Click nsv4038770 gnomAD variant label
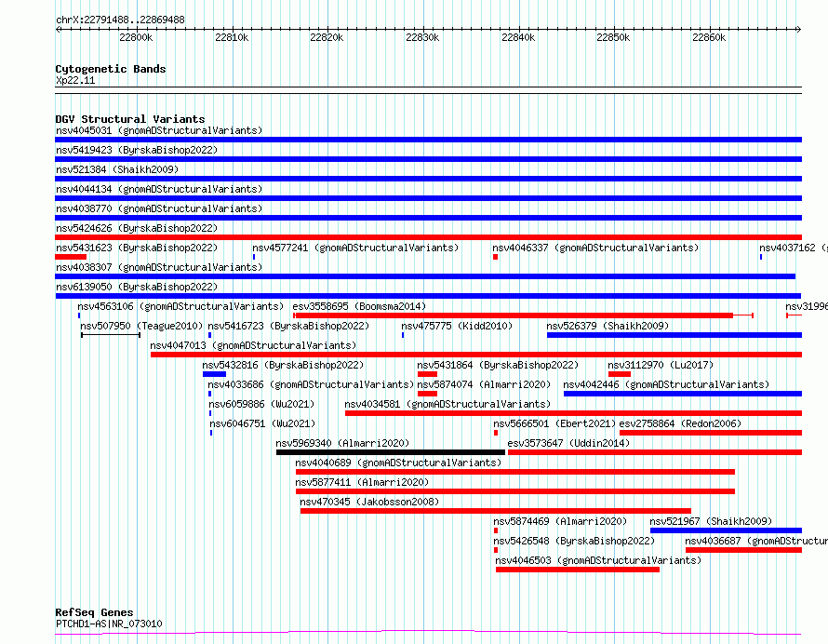Viewport: 828px width, 644px height. [159, 208]
